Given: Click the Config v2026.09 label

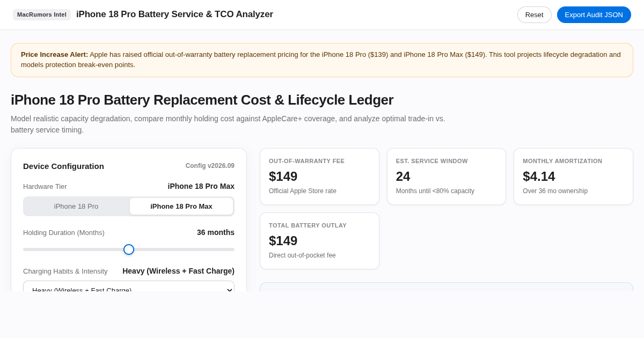Looking at the screenshot, I should pyautogui.click(x=210, y=166).
